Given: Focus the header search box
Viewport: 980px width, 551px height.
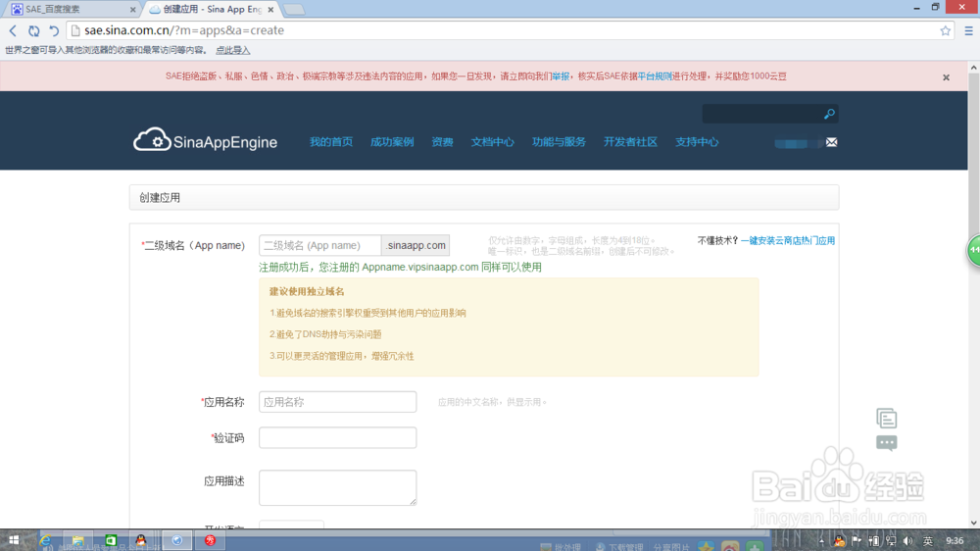Looking at the screenshot, I should point(762,114).
